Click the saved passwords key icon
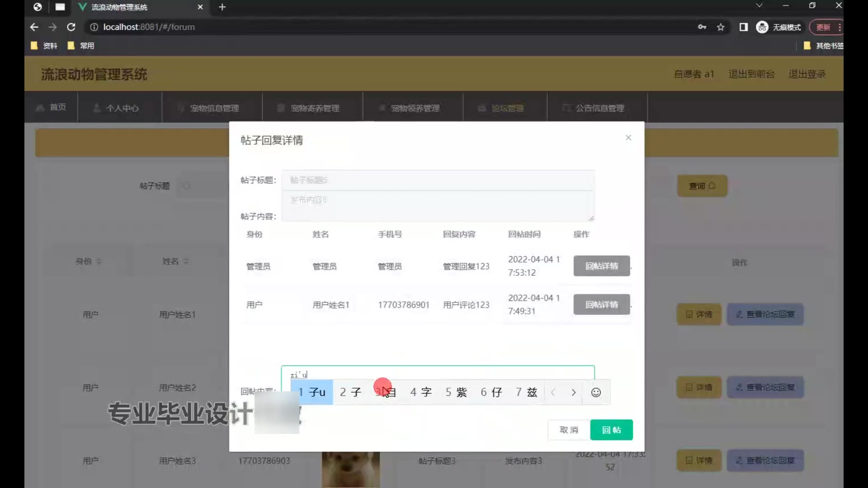Screen dimensions: 868x488 [x=702, y=27]
